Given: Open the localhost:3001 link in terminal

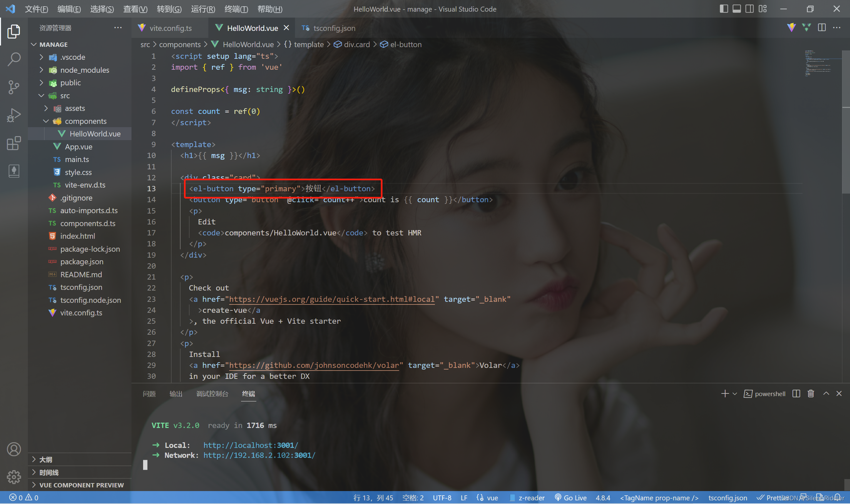Looking at the screenshot, I should (251, 445).
